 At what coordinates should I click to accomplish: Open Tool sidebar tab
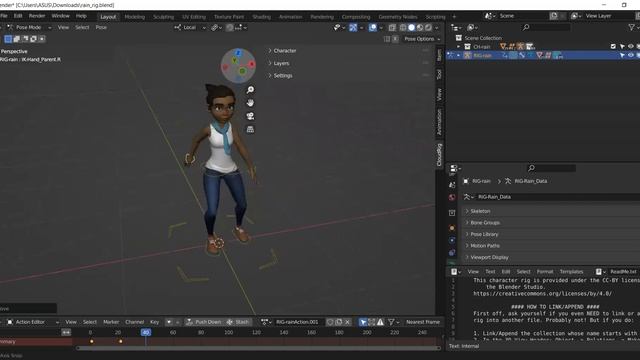click(x=439, y=74)
